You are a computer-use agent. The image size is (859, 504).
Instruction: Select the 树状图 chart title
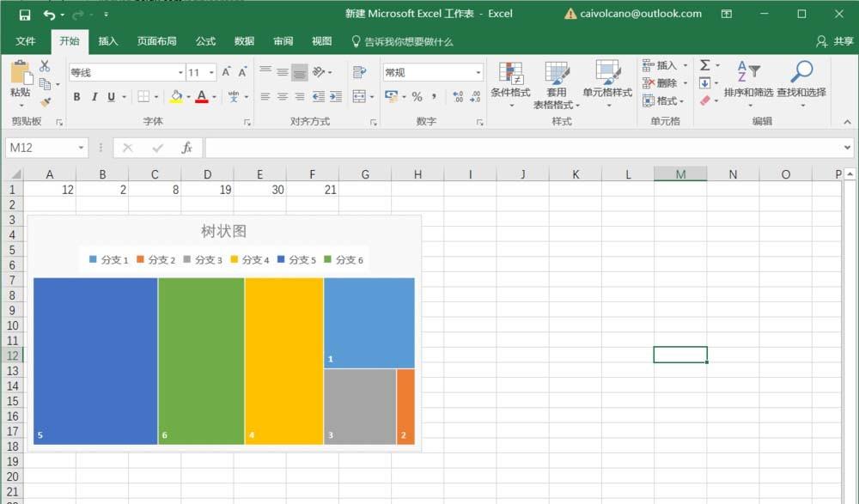pos(222,230)
